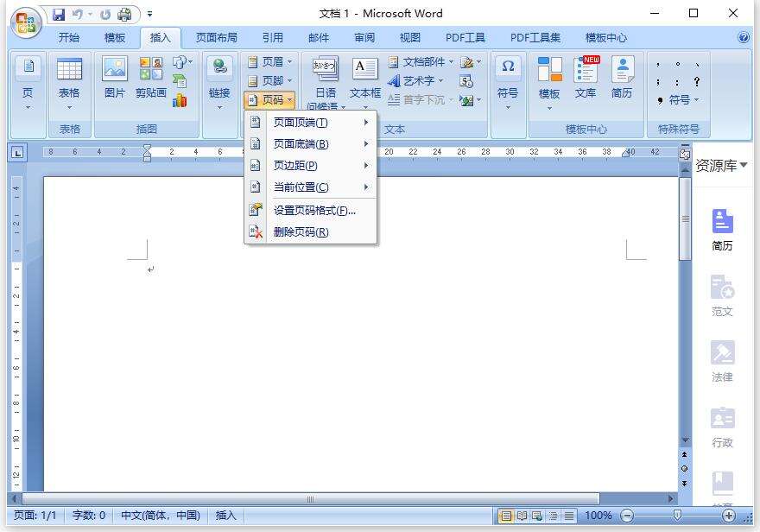The width and height of the screenshot is (760, 532).
Task: Open 简历 in the resource sidebar
Action: [x=722, y=230]
